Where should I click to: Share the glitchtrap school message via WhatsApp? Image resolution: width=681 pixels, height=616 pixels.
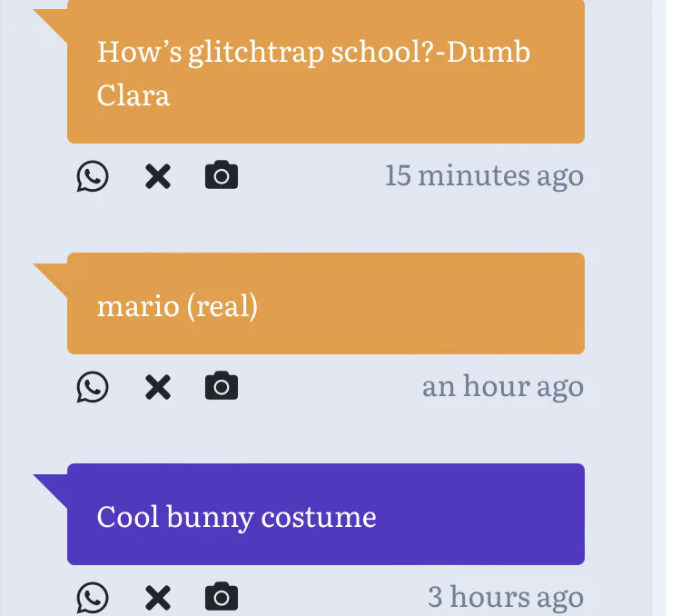(92, 175)
